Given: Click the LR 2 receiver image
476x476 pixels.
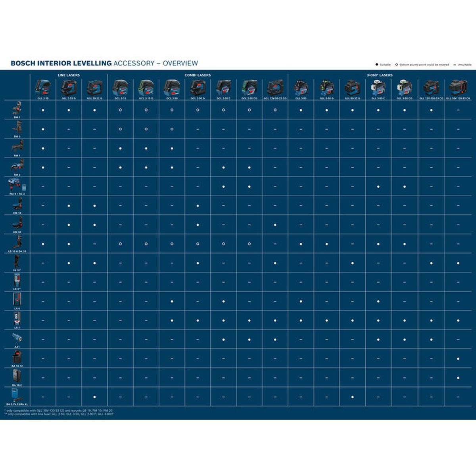Looking at the screenshot, I should (x=17, y=280).
